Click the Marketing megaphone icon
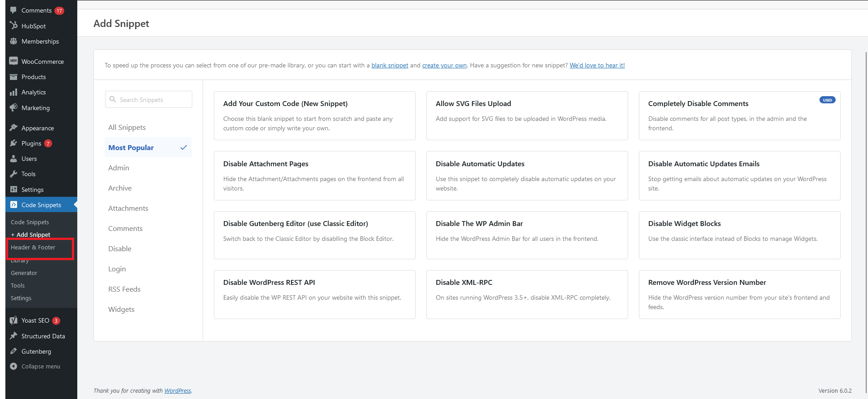The image size is (868, 399). pos(13,108)
